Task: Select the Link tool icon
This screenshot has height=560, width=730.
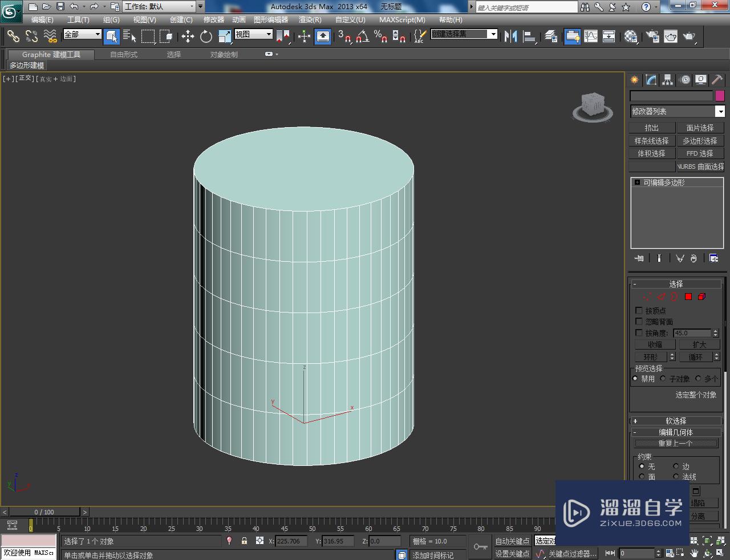Action: point(13,36)
